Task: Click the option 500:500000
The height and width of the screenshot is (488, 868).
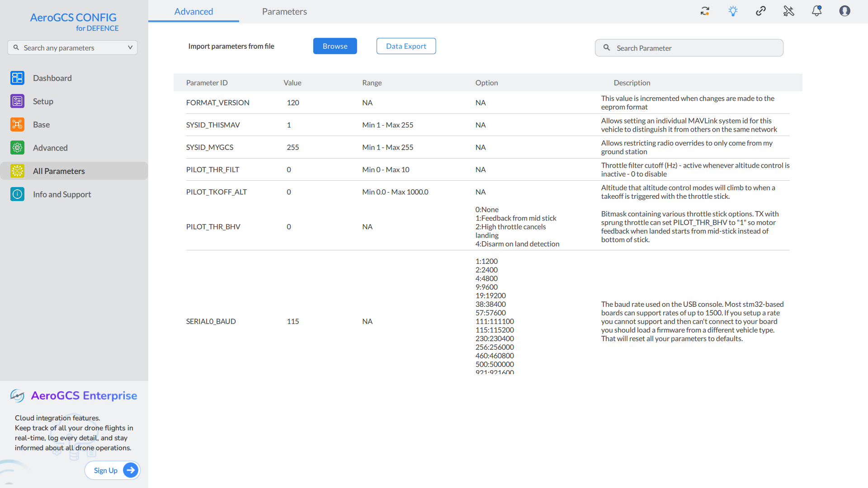Action: click(495, 364)
